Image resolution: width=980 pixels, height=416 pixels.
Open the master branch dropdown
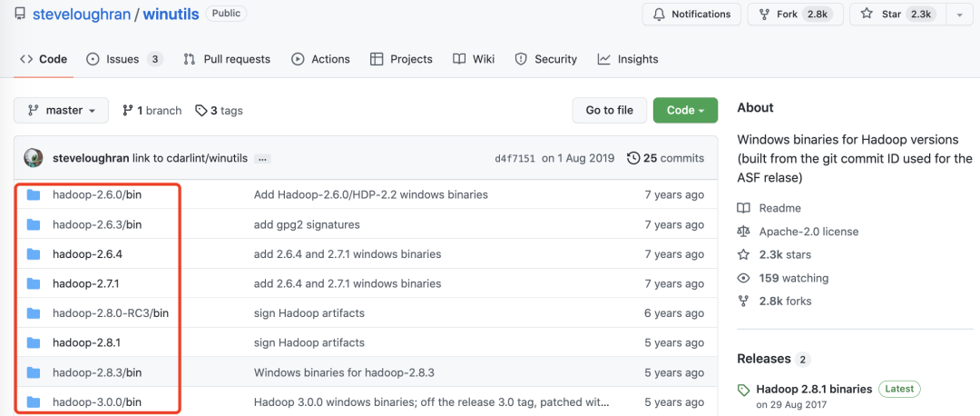pos(61,111)
